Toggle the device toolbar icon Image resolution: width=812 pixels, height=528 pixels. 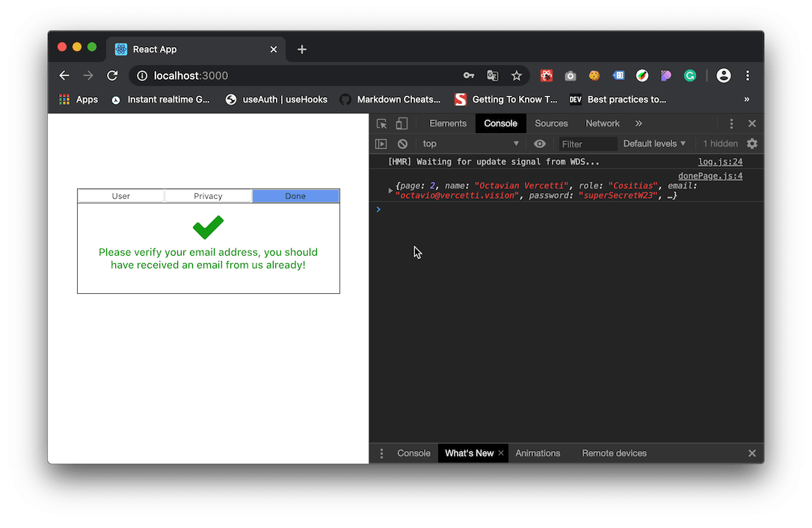coord(402,124)
